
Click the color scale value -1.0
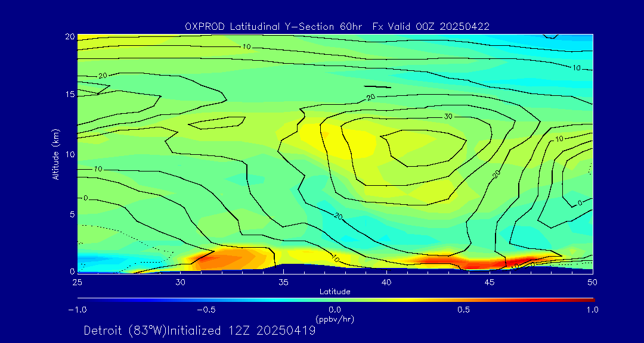[77, 310]
